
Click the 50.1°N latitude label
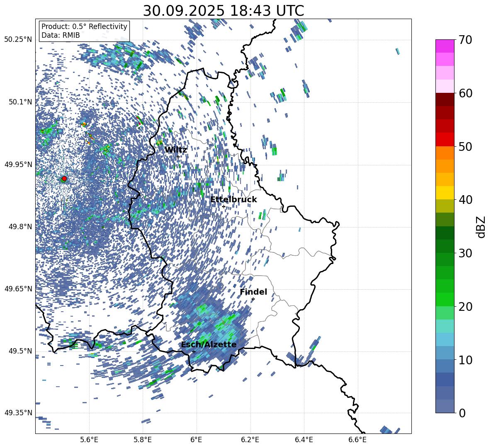[20, 102]
